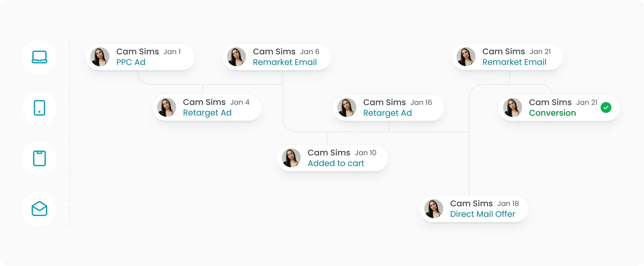Click avatar on the Added to cart card
644x266 pixels.
[x=291, y=158]
